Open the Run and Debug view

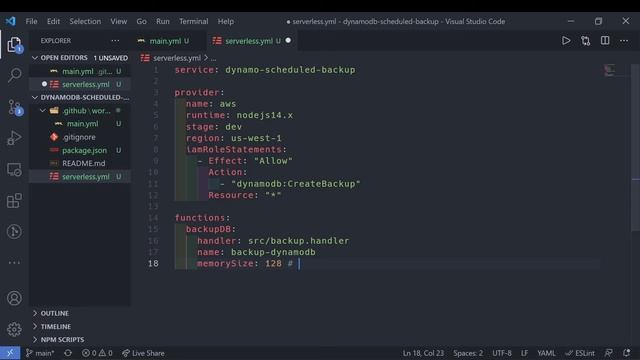click(14, 138)
